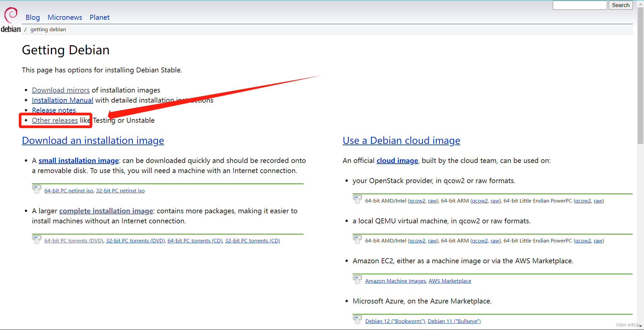Click the vertical scrollbar thumb
This screenshot has width=644, height=330.
click(x=640, y=75)
